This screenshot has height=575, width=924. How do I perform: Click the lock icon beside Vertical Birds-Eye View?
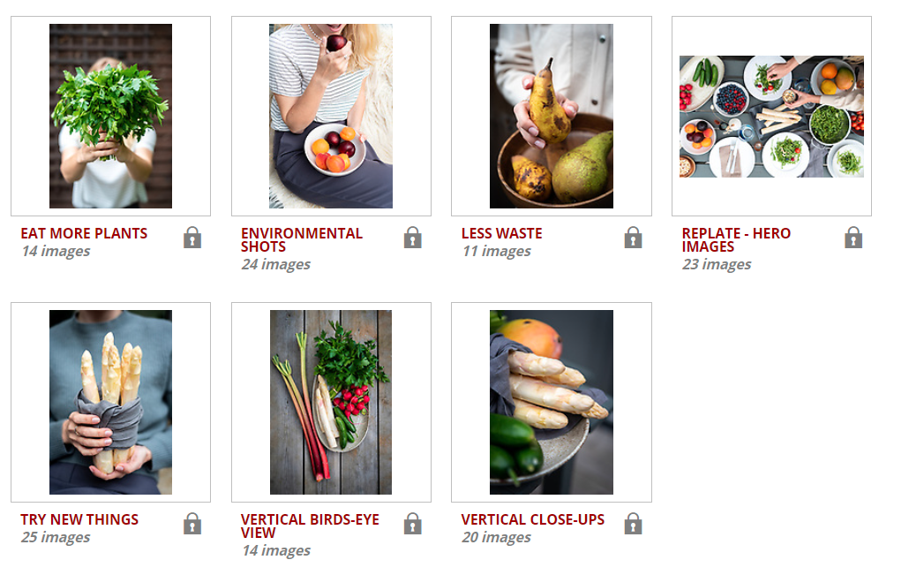point(412,524)
